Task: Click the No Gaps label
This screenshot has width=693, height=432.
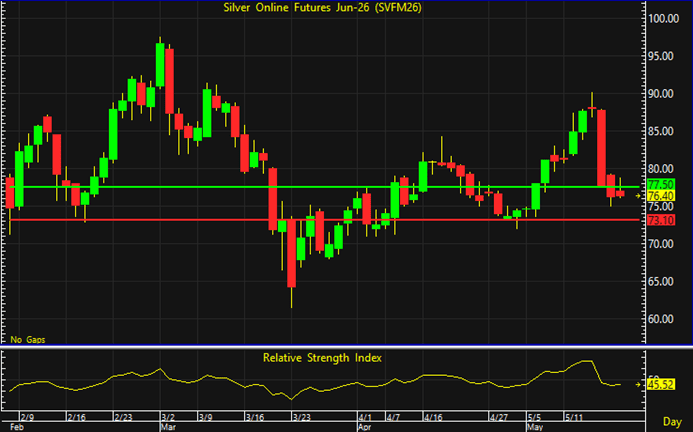Action: point(28,340)
